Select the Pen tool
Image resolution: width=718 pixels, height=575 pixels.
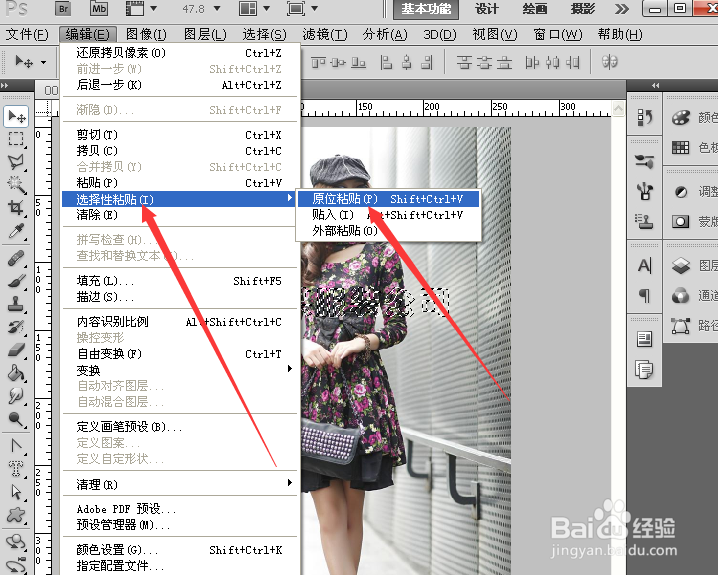(16, 446)
